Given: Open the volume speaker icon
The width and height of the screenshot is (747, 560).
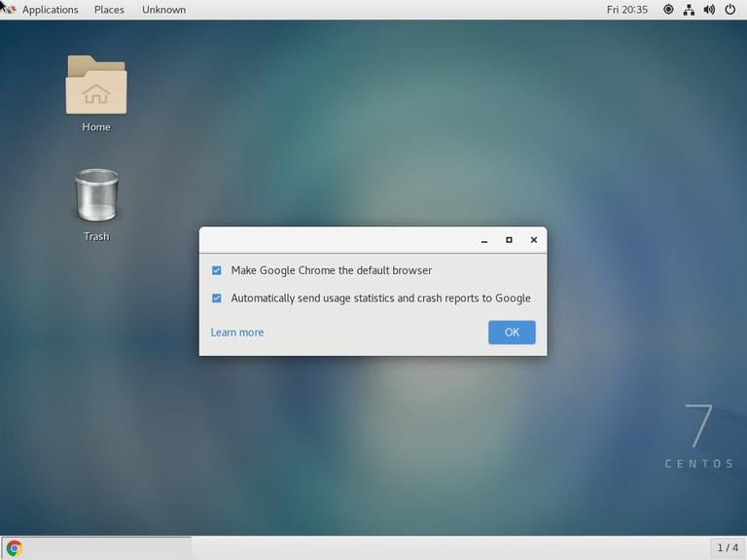Looking at the screenshot, I should [709, 10].
